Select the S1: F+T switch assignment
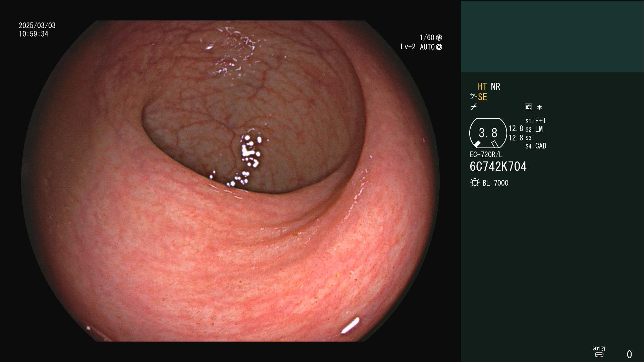Viewport: 644px width, 362px height. tap(536, 121)
